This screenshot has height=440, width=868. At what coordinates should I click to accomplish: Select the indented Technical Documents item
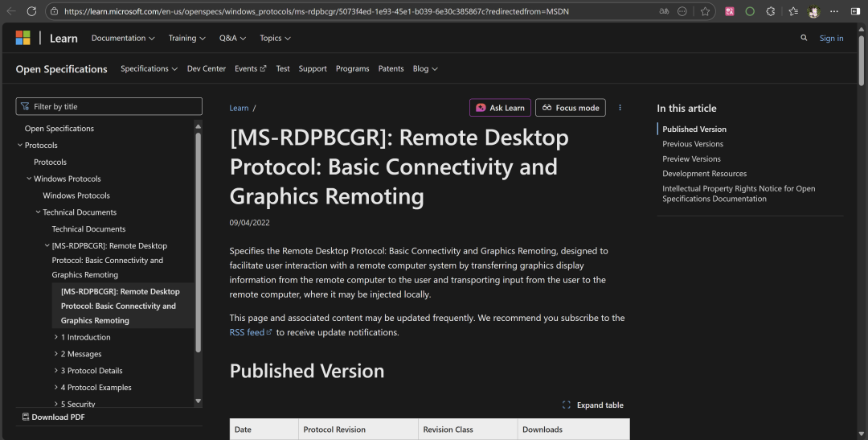(x=88, y=228)
